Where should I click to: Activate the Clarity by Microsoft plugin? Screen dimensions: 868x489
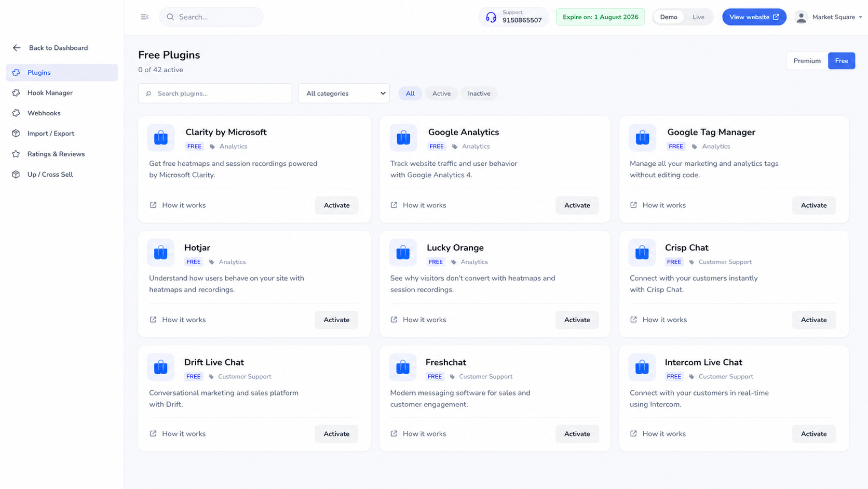click(336, 205)
